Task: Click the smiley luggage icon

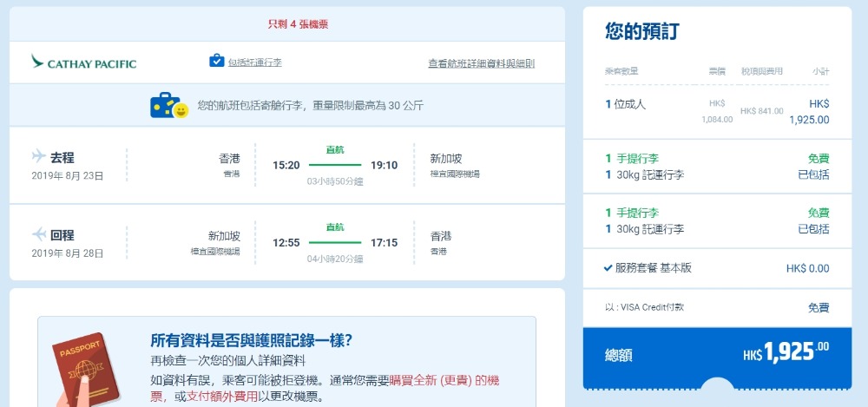Action: point(168,106)
